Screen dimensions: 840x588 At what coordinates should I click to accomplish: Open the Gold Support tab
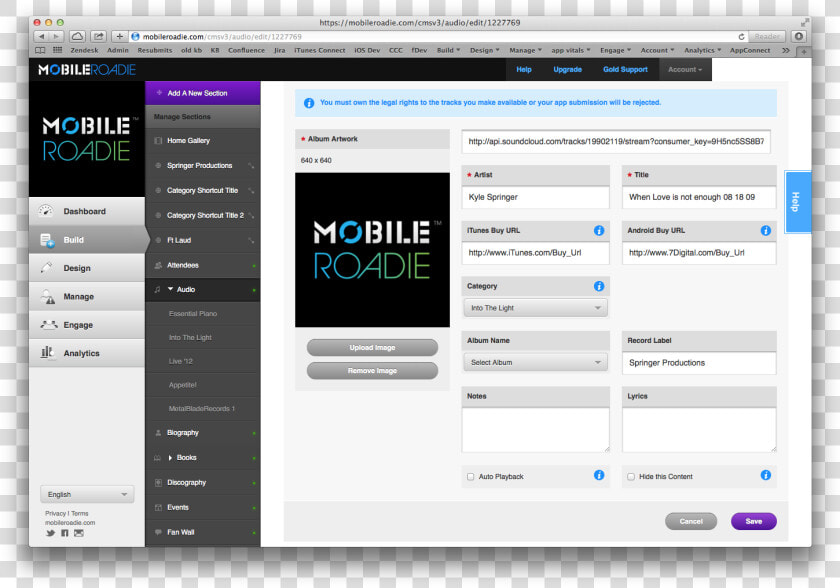(625, 70)
